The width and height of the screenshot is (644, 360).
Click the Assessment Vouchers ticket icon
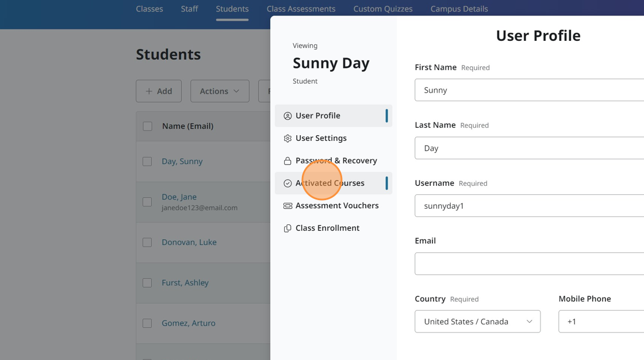287,205
